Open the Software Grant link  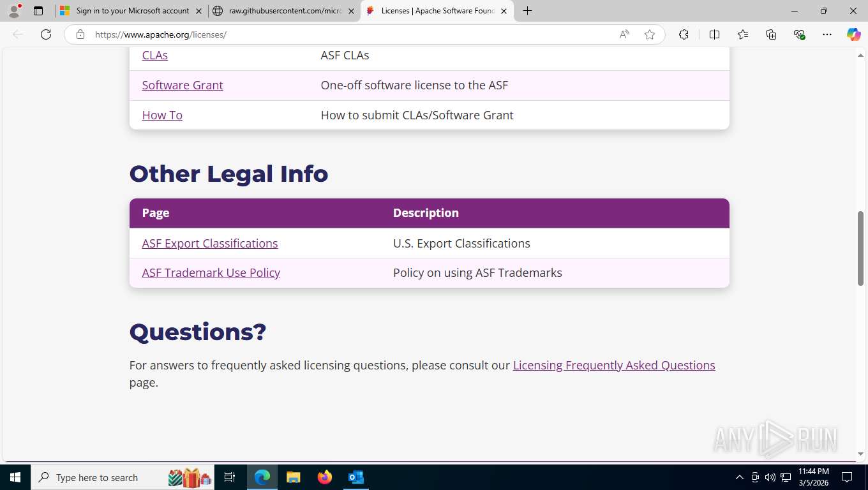[183, 85]
